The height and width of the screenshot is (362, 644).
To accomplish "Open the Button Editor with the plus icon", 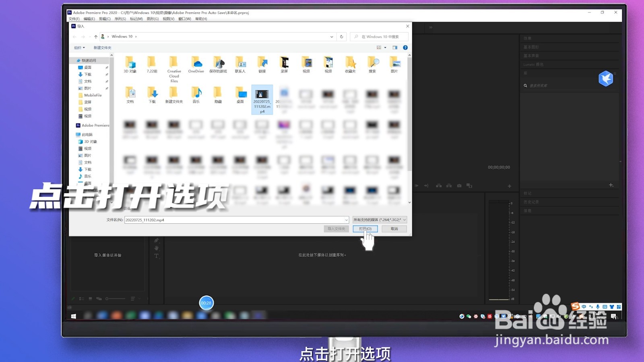I will 510,185.
